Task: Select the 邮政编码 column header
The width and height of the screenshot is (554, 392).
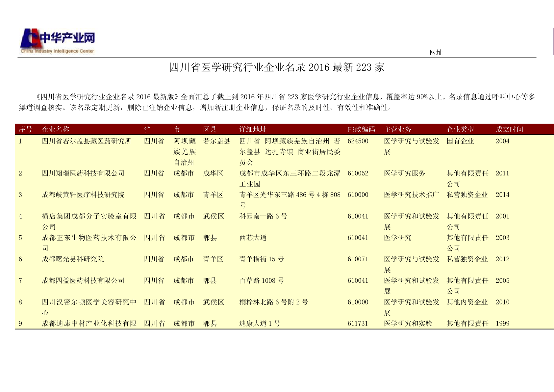Action: coord(362,129)
